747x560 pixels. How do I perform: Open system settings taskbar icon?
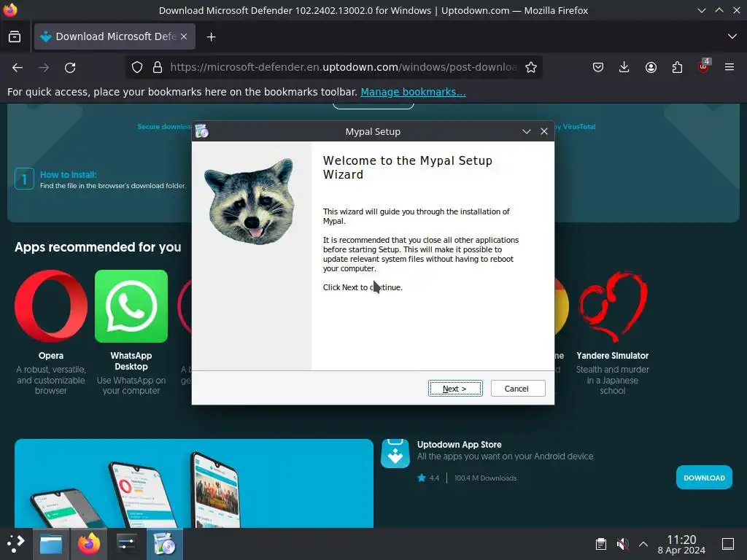pos(127,544)
